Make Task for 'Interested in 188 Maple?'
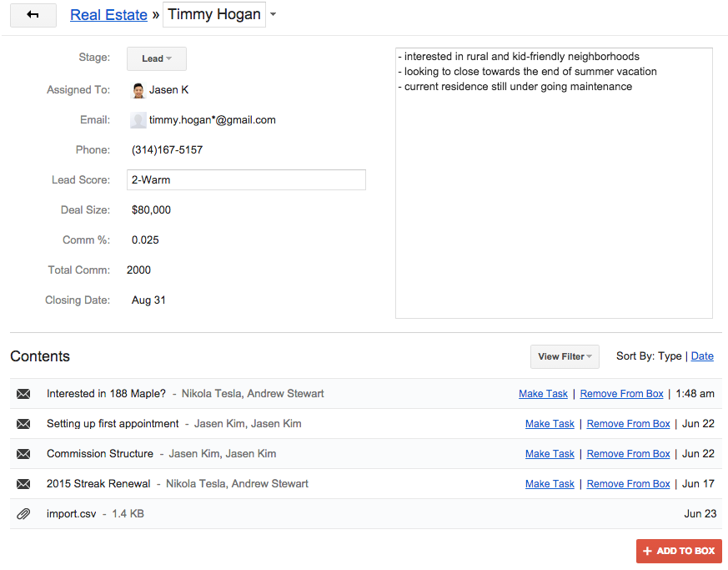Image resolution: width=728 pixels, height=570 pixels. [543, 393]
